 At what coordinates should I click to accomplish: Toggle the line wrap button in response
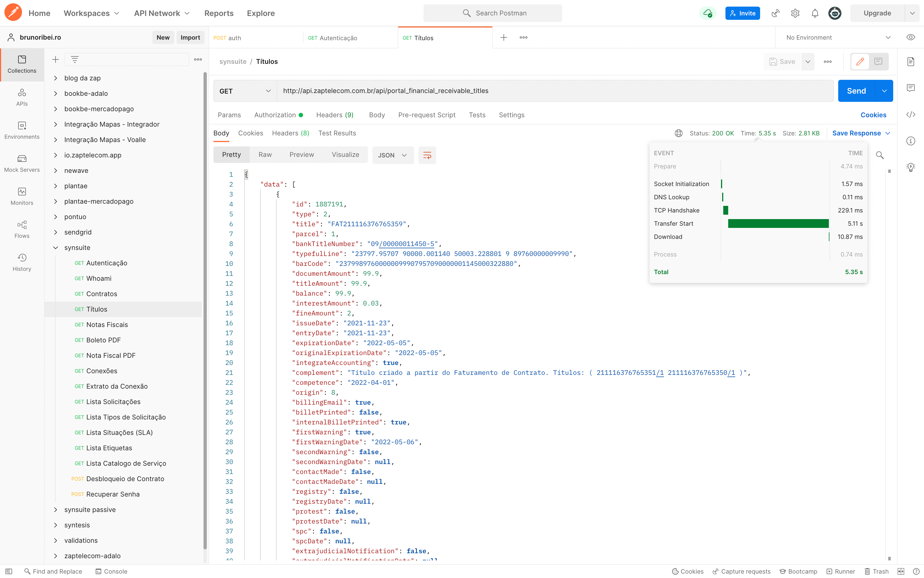tap(427, 155)
